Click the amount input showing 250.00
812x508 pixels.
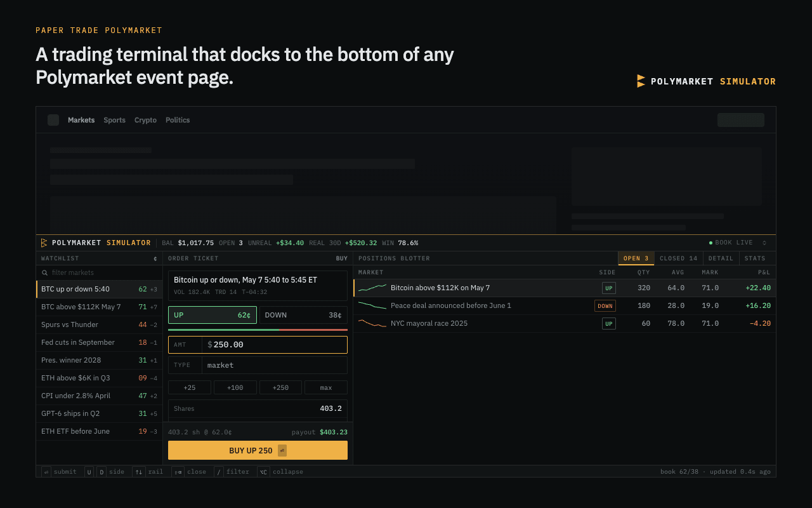pyautogui.click(x=258, y=345)
